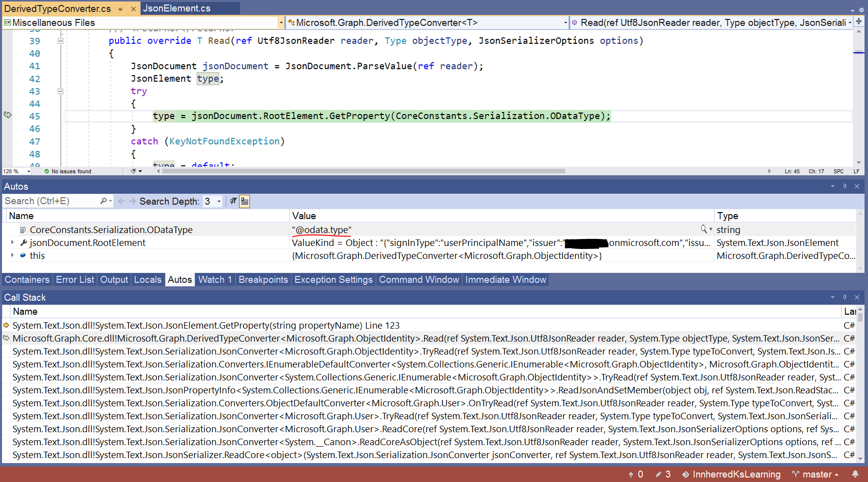Click the current statement arrow beside line 45
This screenshot has width=868, height=482.
7,115
